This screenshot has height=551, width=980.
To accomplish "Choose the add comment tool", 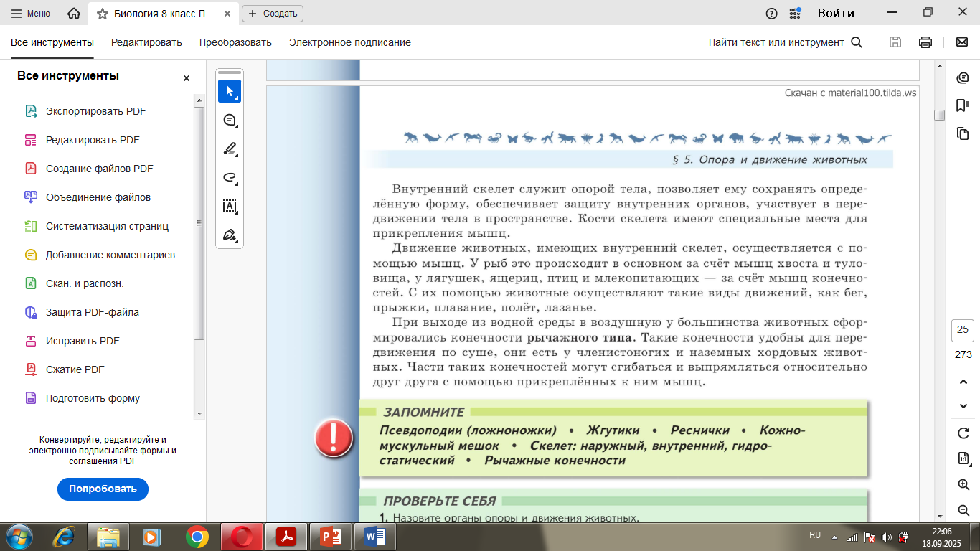I will point(229,121).
